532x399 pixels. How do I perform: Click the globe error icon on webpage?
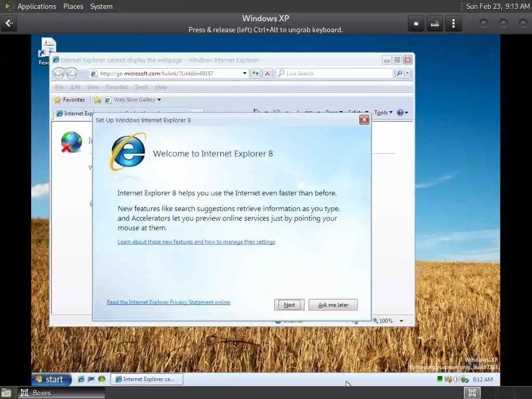72,142
